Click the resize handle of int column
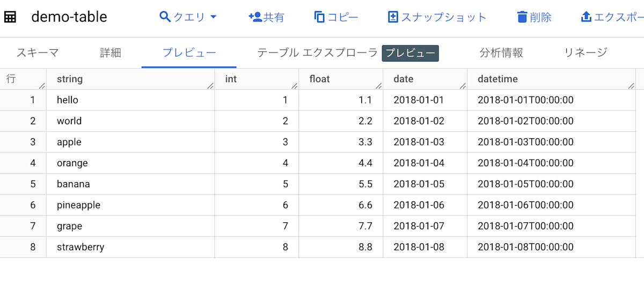The image size is (644, 284). tap(295, 85)
